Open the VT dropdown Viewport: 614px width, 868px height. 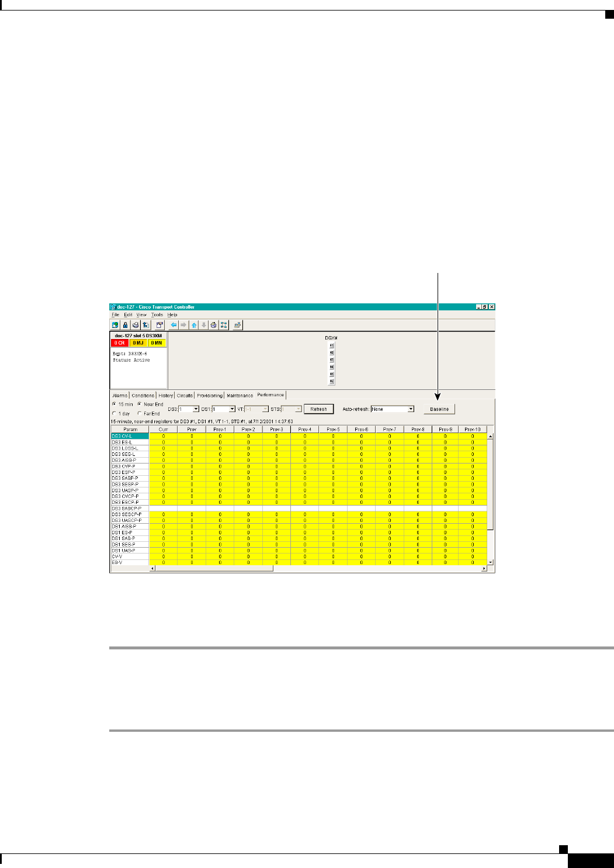pyautogui.click(x=256, y=409)
